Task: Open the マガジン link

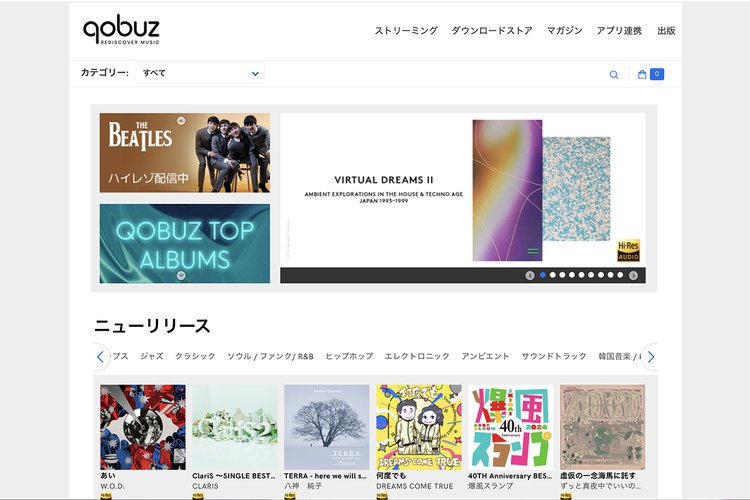Action: (x=564, y=31)
